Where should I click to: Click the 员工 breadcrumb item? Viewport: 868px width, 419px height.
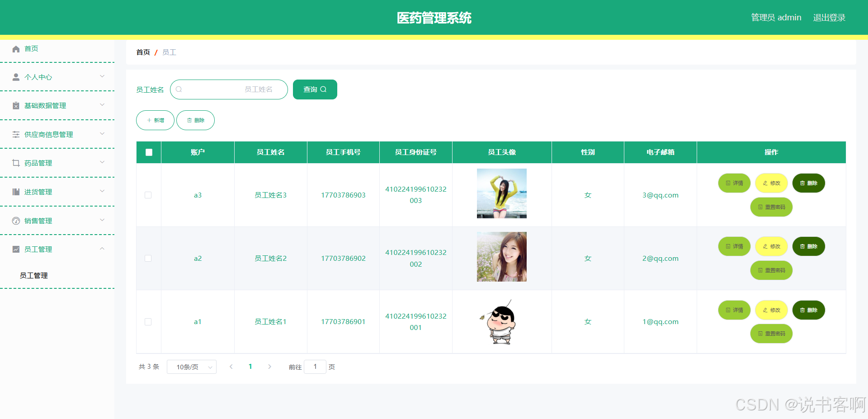169,52
